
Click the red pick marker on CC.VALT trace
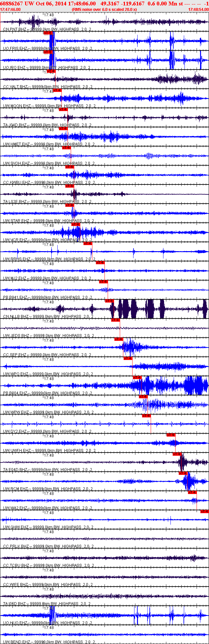coord(51,71)
